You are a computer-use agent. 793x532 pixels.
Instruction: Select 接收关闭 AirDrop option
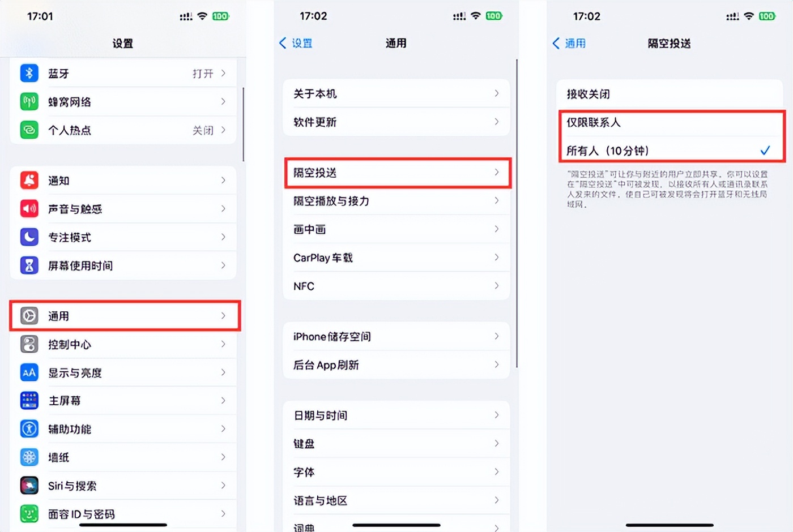670,94
